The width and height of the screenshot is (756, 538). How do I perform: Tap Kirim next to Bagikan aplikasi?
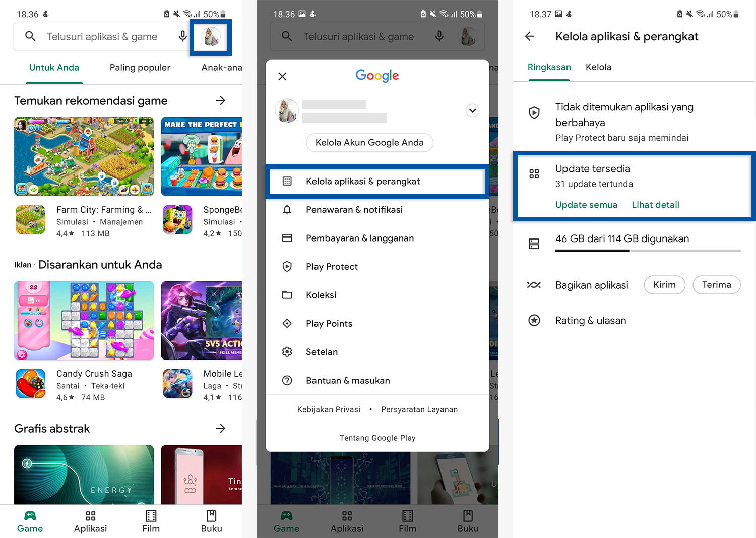[x=664, y=285]
